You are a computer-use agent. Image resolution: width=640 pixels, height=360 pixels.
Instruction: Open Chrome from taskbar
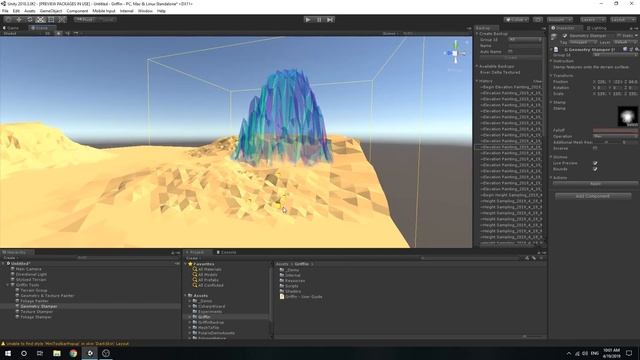tap(73, 353)
